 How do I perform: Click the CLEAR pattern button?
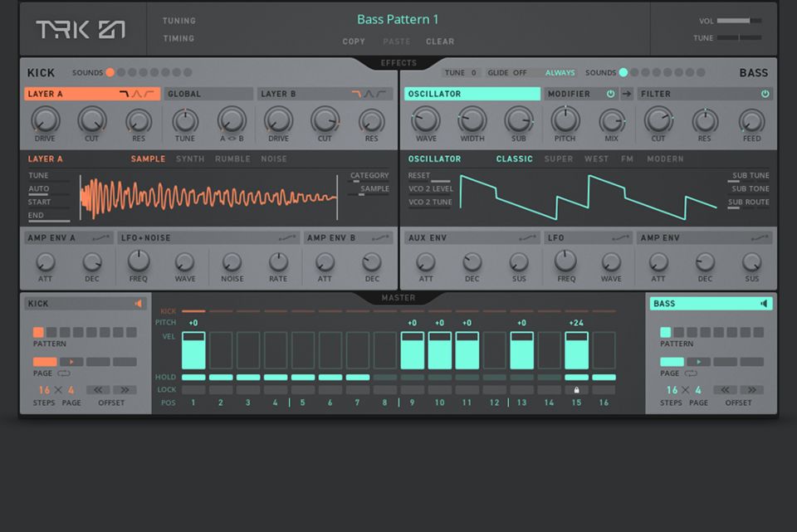point(440,41)
